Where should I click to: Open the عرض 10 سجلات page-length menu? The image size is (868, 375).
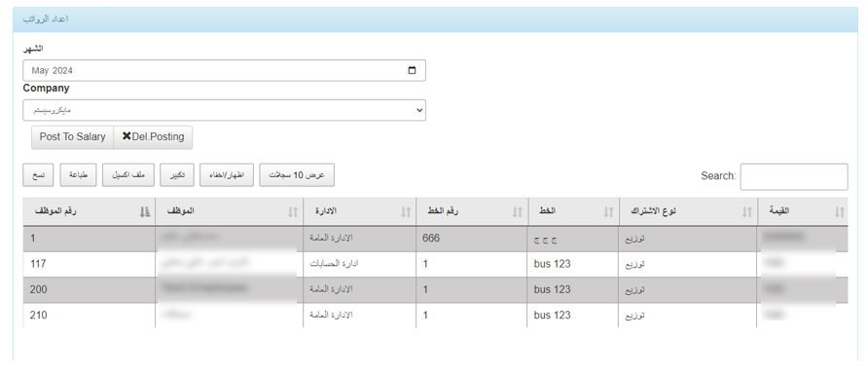pos(297,175)
